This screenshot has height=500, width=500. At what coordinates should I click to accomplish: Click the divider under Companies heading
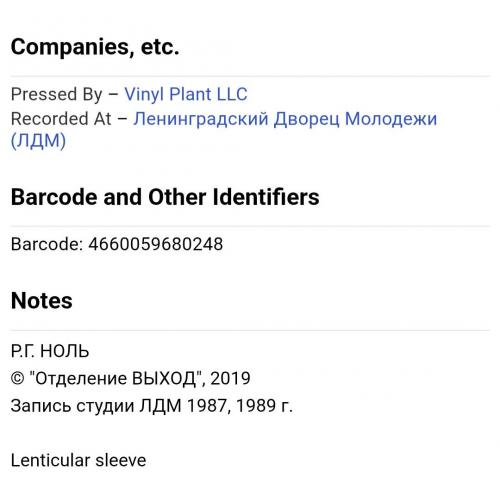pyautogui.click(x=250, y=76)
